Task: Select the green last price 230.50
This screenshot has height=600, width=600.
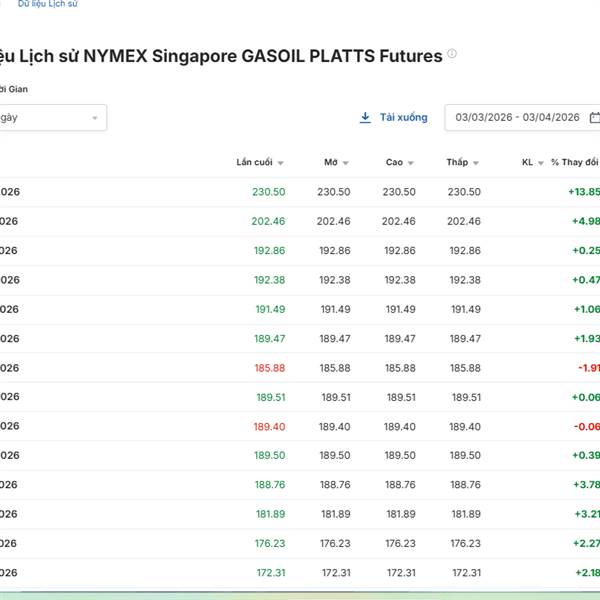Action: coord(269,192)
